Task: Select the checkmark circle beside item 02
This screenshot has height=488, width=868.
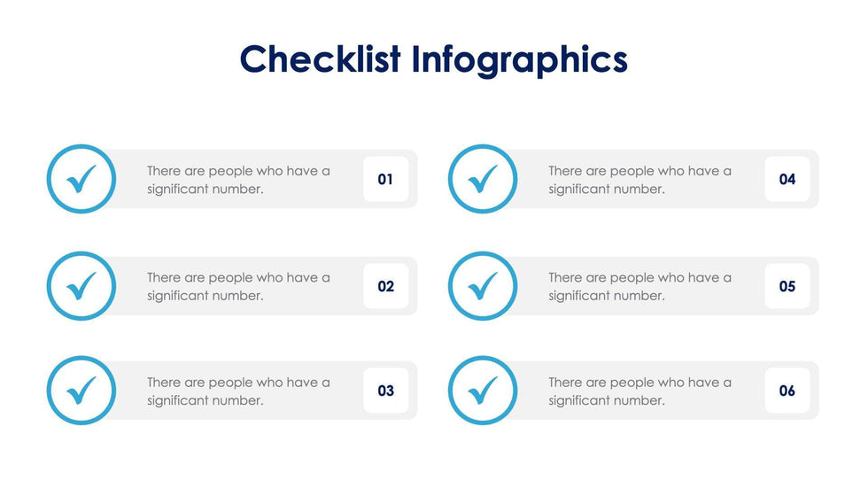Action: click(81, 286)
